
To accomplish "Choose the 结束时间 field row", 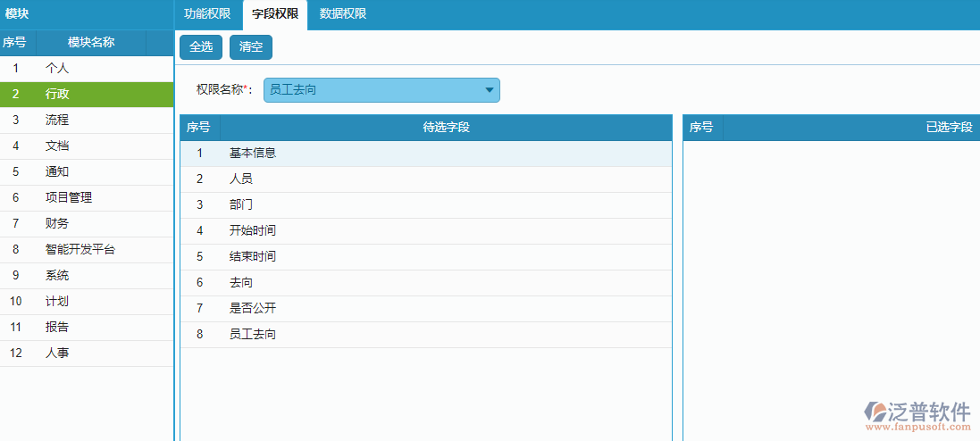I will pyautogui.click(x=426, y=257).
